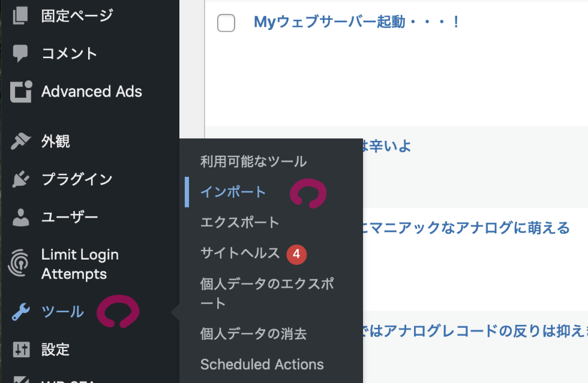588x383 pixels.
Task: Open the Myウェブサーバー起動 post title link
Action: [x=356, y=23]
